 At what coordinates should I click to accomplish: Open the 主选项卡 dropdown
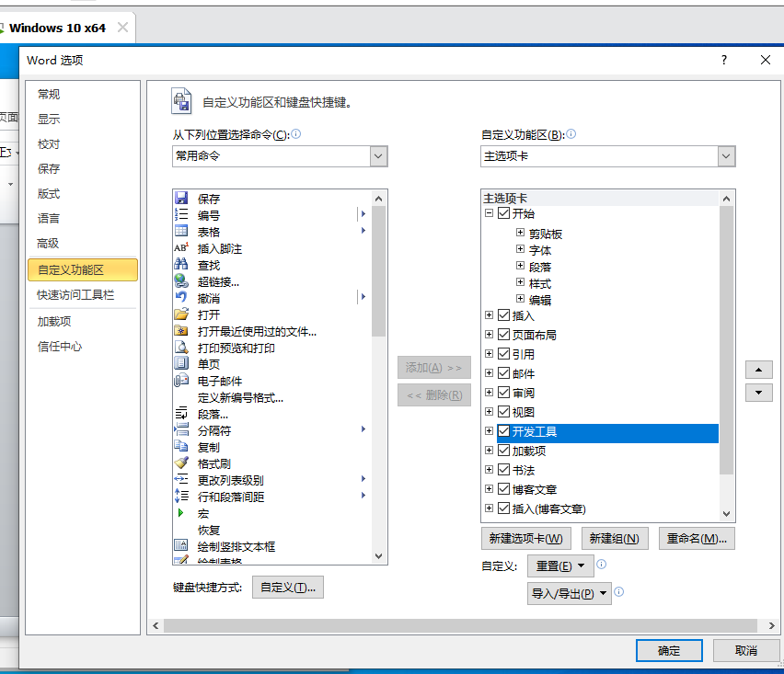click(726, 156)
